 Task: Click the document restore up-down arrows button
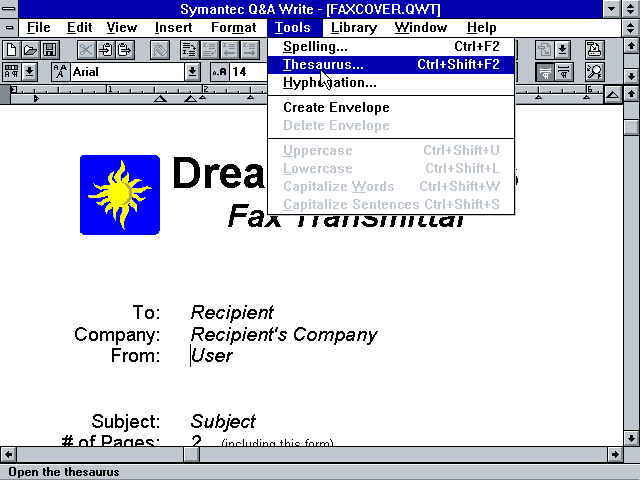coord(631,28)
